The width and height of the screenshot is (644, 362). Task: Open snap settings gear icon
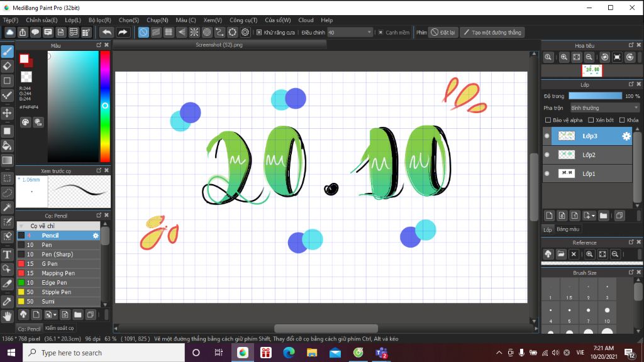point(245,33)
